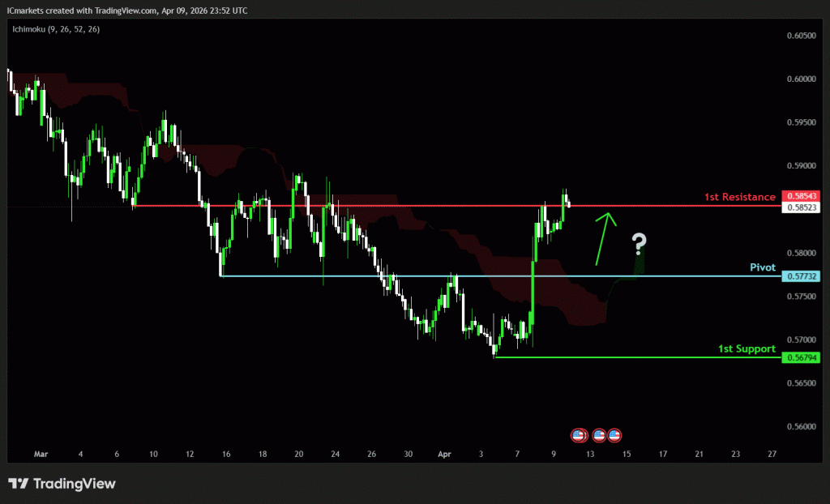The image size is (830, 504).
Task: Click the 27 date label on time axis
Action: [772, 455]
